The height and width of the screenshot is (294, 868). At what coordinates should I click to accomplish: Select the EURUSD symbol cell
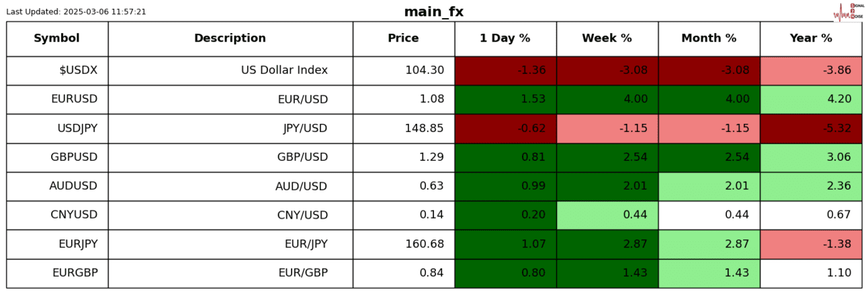click(x=74, y=99)
